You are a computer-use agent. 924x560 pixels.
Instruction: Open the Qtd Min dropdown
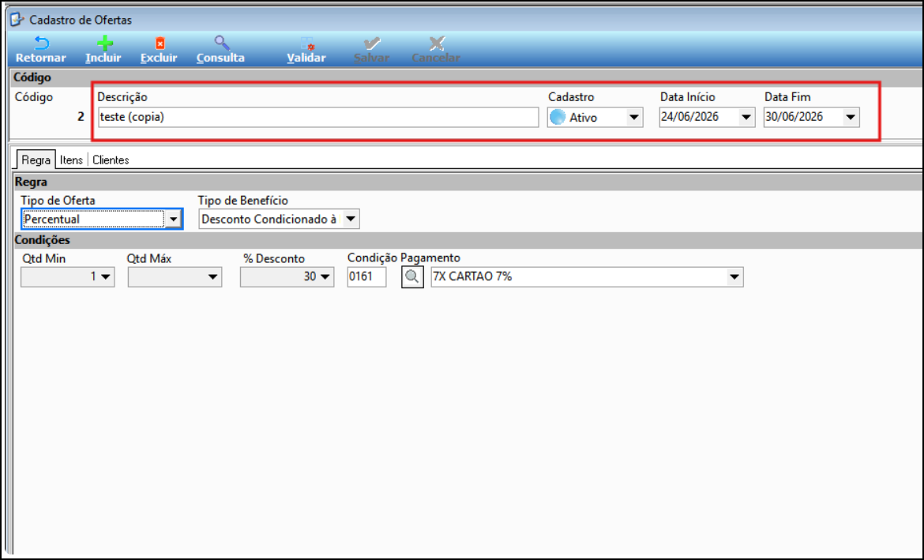[x=106, y=276]
